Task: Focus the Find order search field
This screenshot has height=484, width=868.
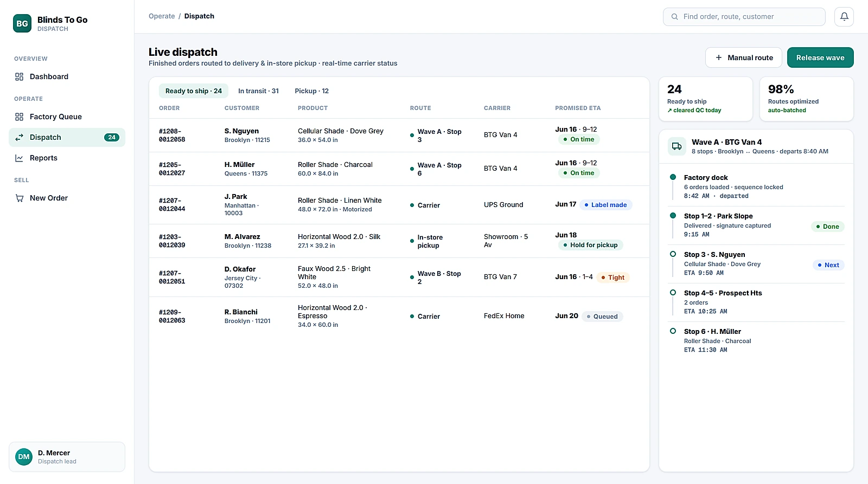Action: [x=744, y=17]
